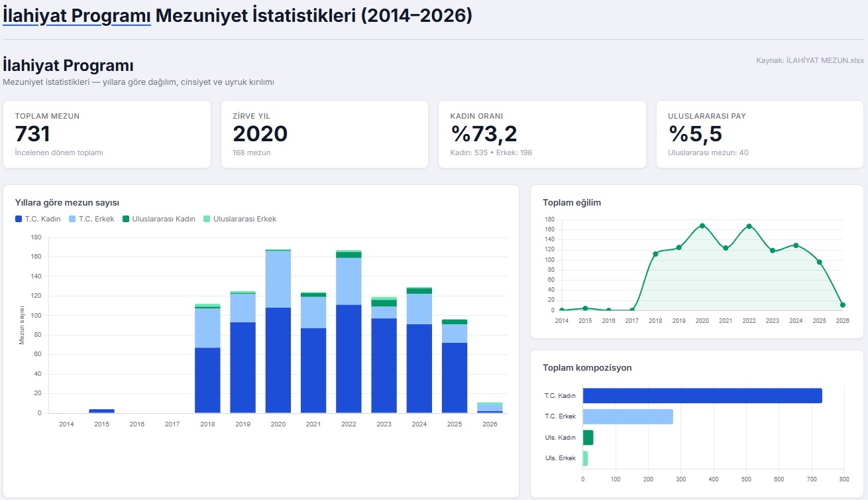
Task: Select the small 2015 bar
Action: (x=101, y=411)
